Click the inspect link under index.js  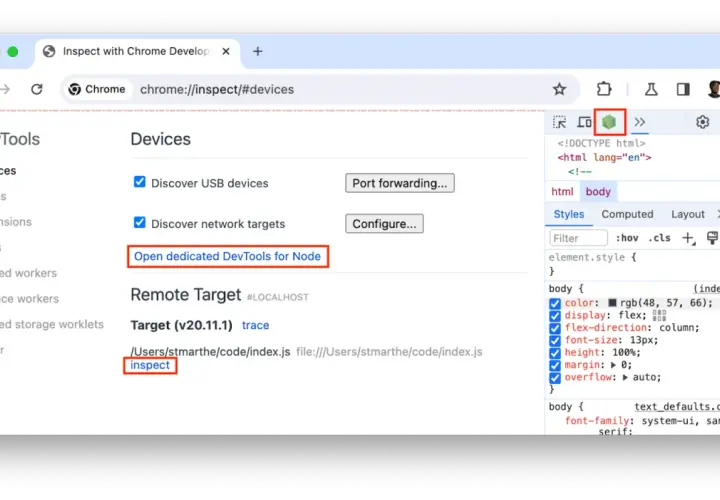(150, 365)
